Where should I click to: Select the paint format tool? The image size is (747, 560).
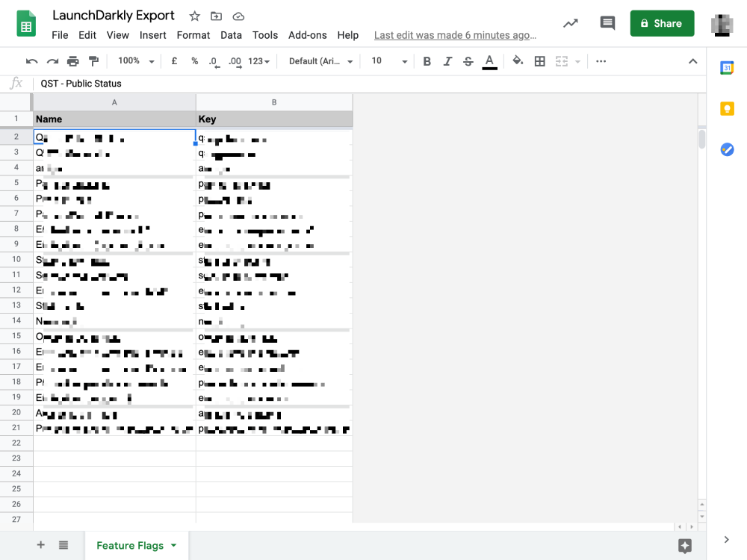[93, 61]
